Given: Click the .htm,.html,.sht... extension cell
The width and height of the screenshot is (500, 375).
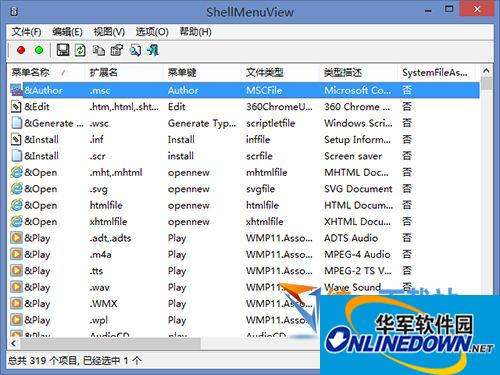Looking at the screenshot, I should (x=124, y=107).
